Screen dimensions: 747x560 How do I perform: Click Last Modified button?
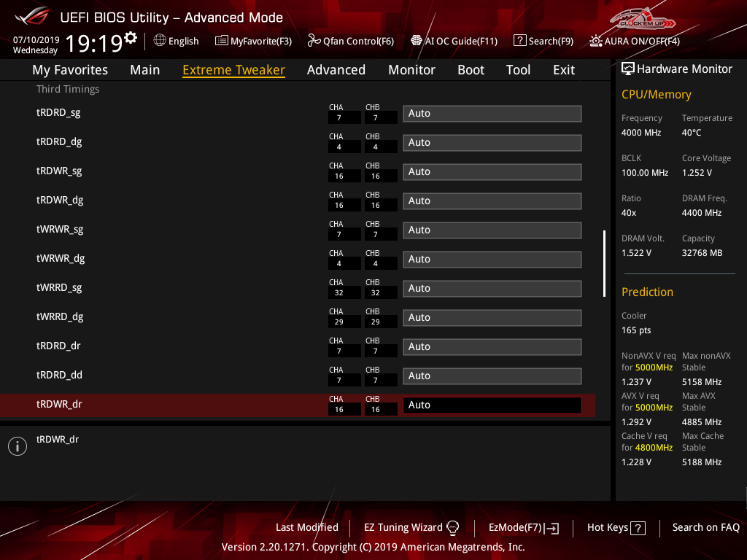point(306,527)
